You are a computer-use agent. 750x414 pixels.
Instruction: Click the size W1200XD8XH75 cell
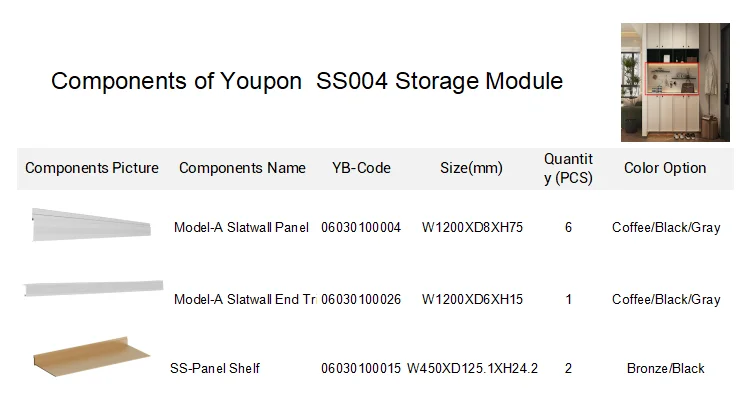[472, 228]
